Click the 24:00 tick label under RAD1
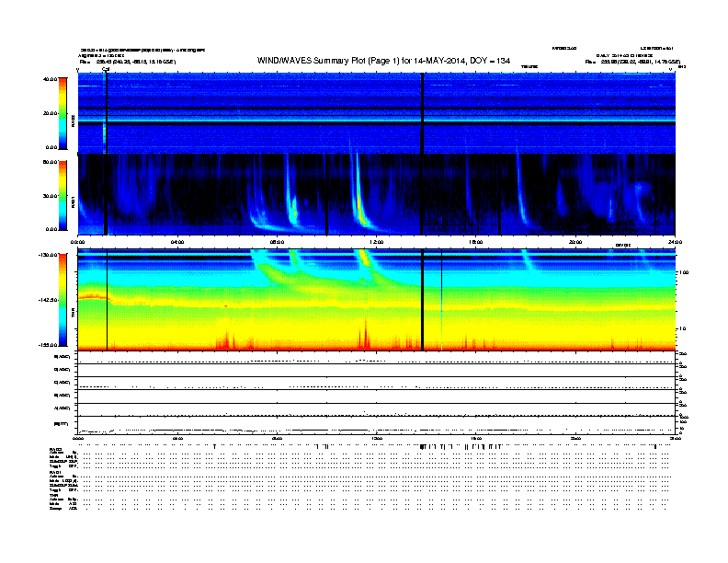The width and height of the screenshot is (728, 563). [675, 242]
